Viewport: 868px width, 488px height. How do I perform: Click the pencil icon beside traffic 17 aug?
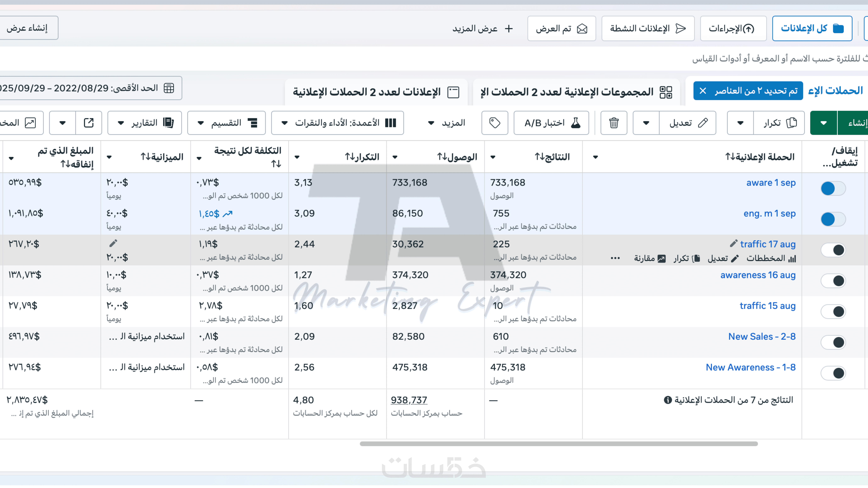click(x=734, y=244)
